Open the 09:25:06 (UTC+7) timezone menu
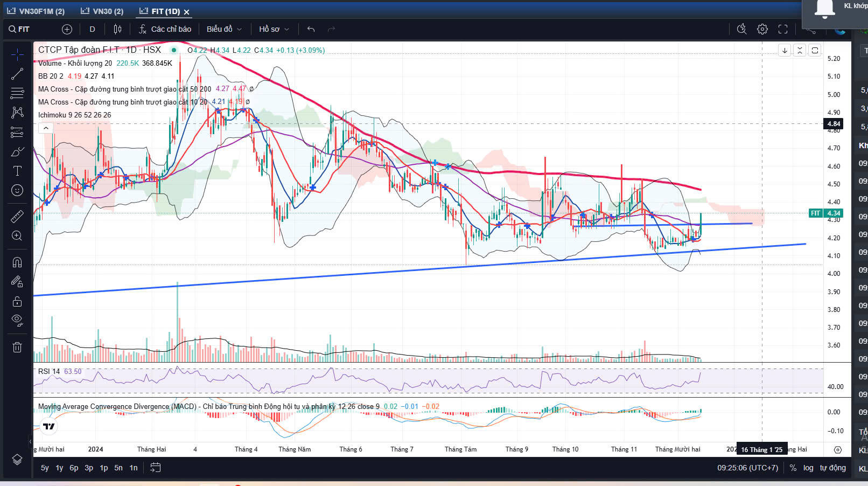 click(747, 468)
